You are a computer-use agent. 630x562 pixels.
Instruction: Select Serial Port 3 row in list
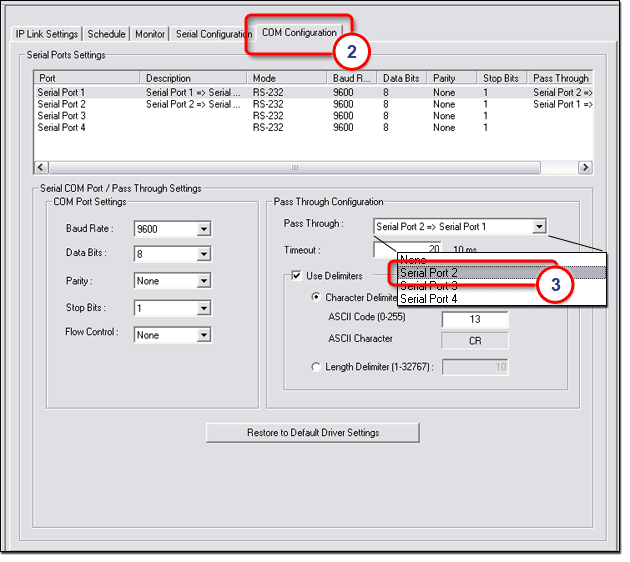point(62,116)
